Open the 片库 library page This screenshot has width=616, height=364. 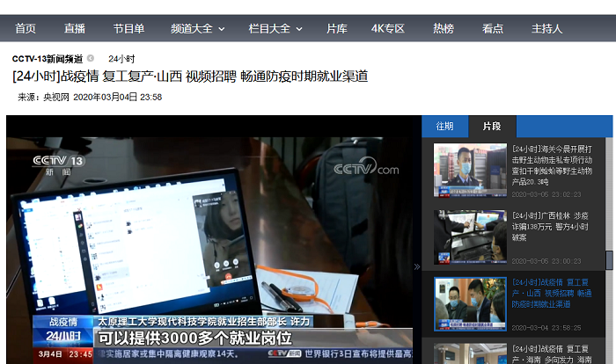coord(337,28)
